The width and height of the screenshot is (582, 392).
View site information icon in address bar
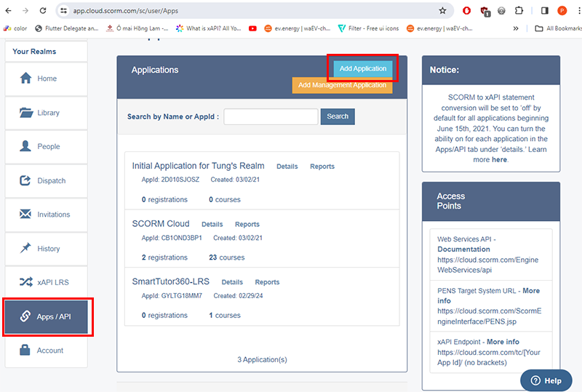pos(64,11)
